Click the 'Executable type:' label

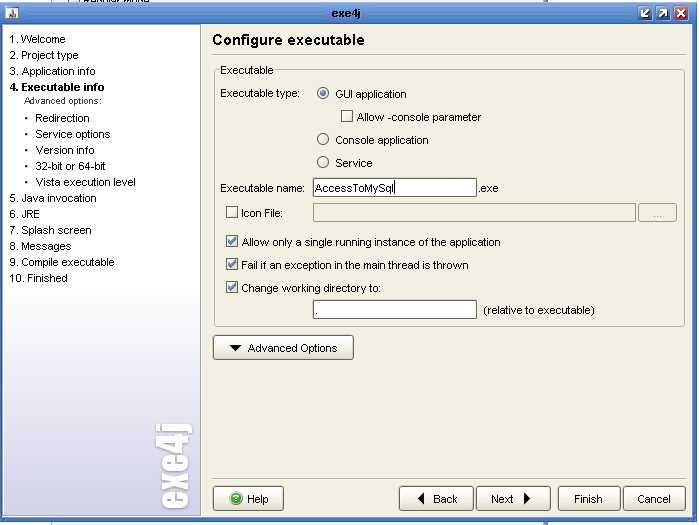point(260,93)
